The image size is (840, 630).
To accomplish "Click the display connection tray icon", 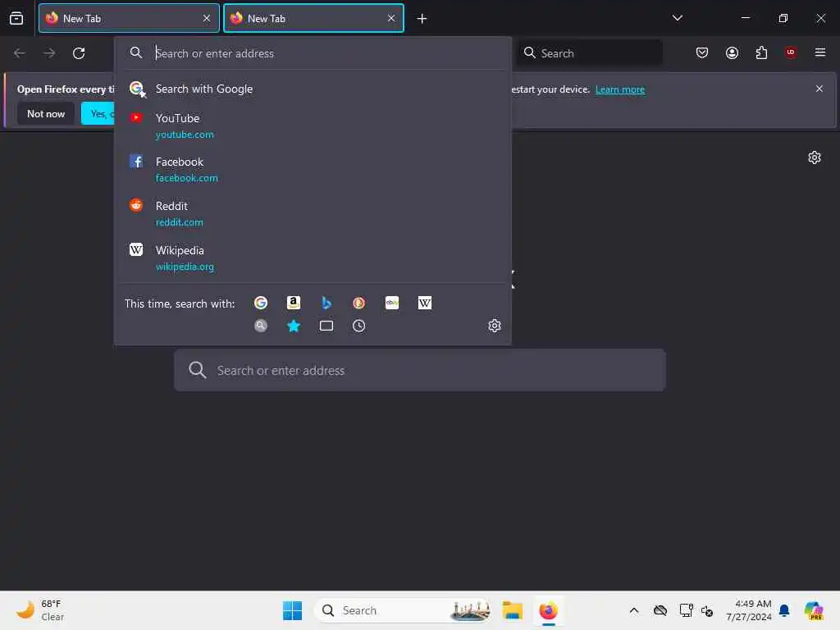I will coord(686,610).
